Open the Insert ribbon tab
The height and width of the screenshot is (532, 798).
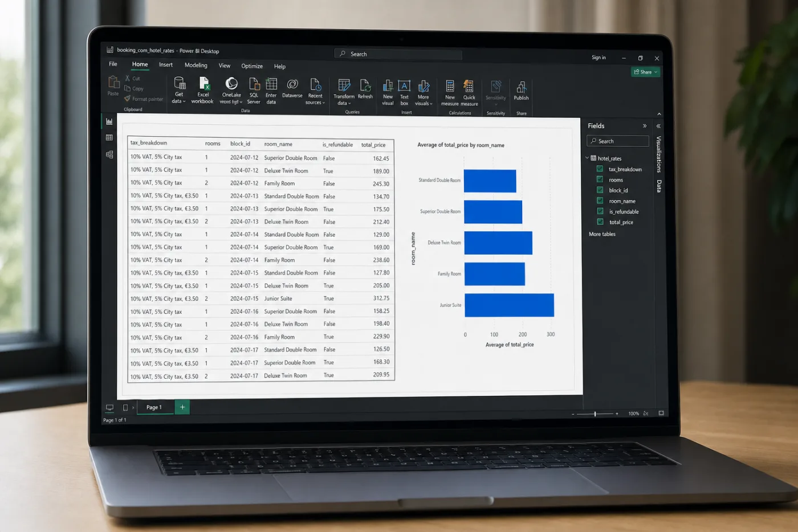click(x=166, y=65)
